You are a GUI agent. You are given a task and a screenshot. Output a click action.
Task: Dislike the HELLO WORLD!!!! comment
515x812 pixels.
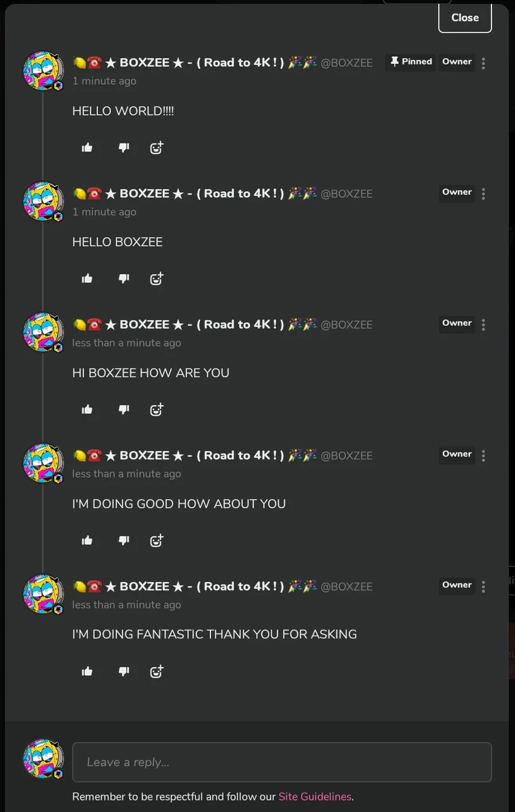[x=124, y=148]
